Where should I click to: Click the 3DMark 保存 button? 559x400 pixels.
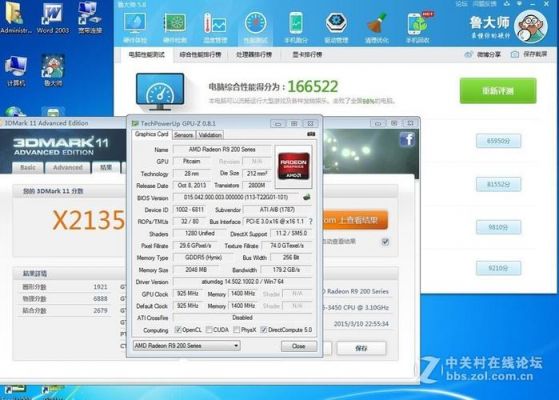[361, 348]
